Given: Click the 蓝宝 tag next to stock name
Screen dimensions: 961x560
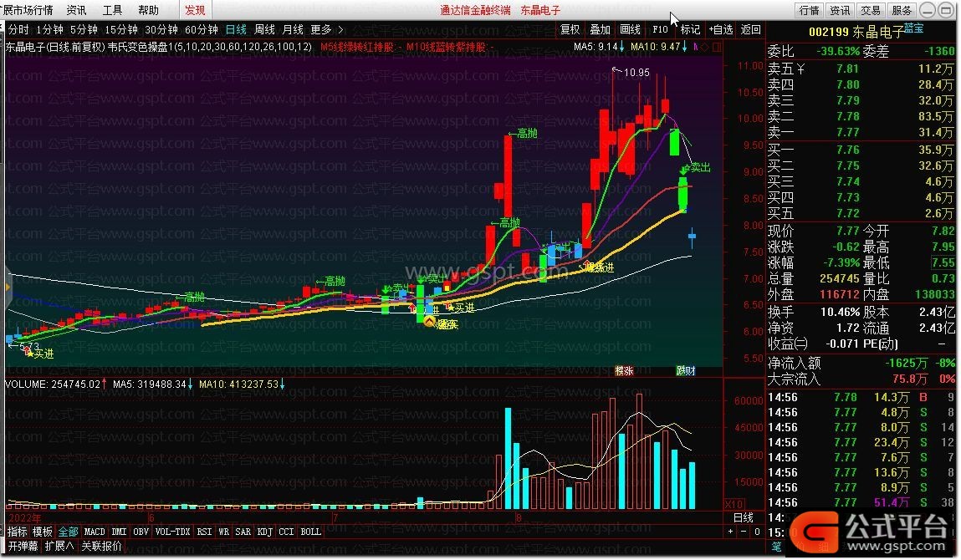Looking at the screenshot, I should click(914, 28).
